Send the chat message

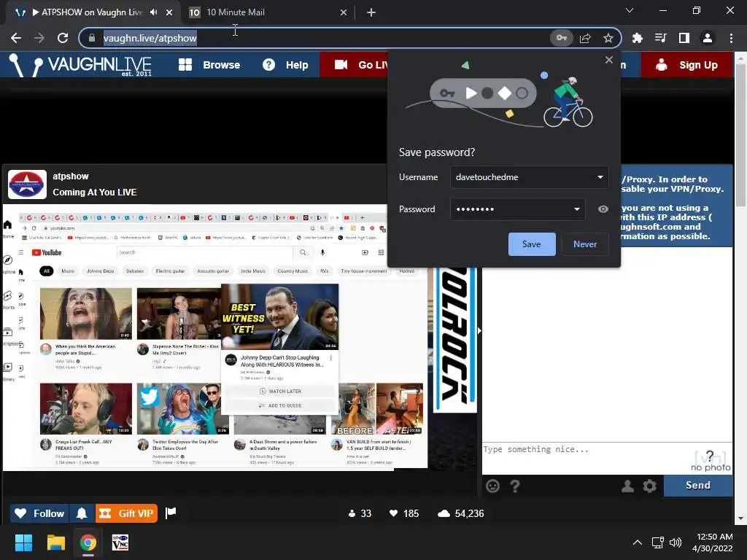click(698, 485)
